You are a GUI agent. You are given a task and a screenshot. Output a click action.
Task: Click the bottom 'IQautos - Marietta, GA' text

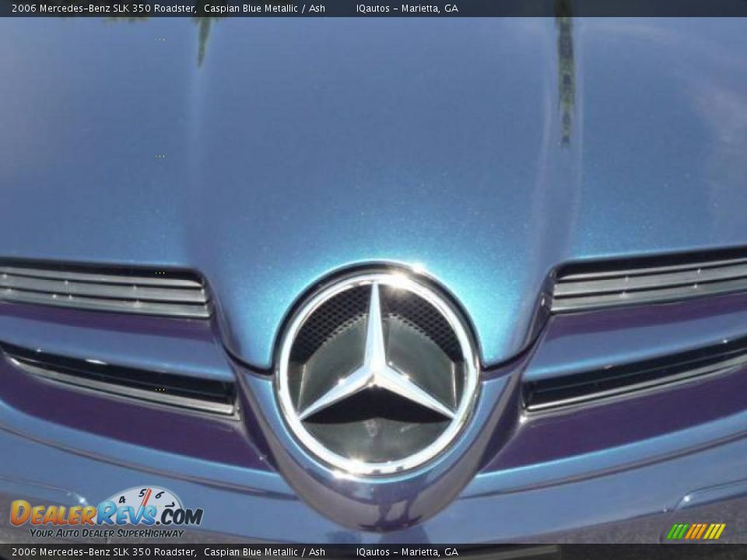point(407,552)
